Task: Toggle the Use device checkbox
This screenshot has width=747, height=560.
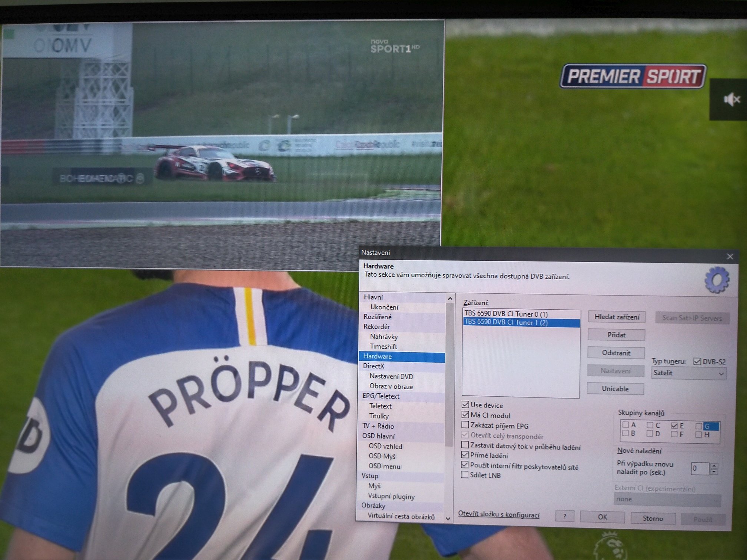Action: (465, 404)
